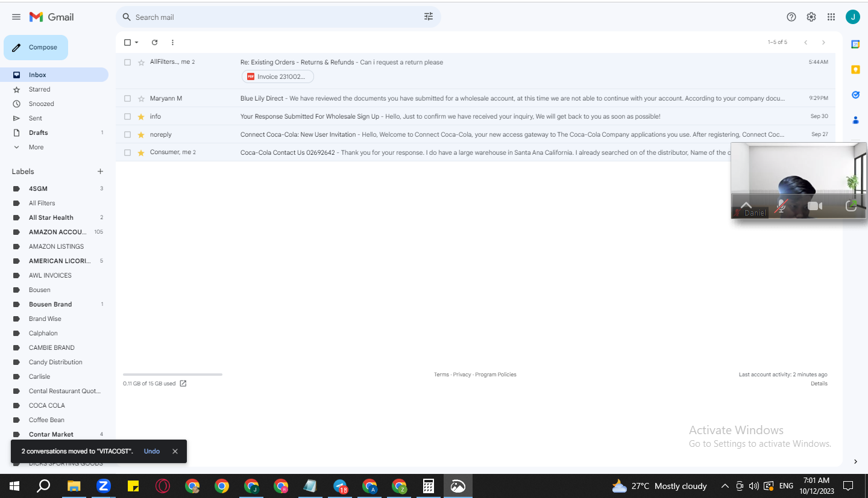Go to the newer page of emails
This screenshot has height=498, width=868.
click(x=805, y=42)
